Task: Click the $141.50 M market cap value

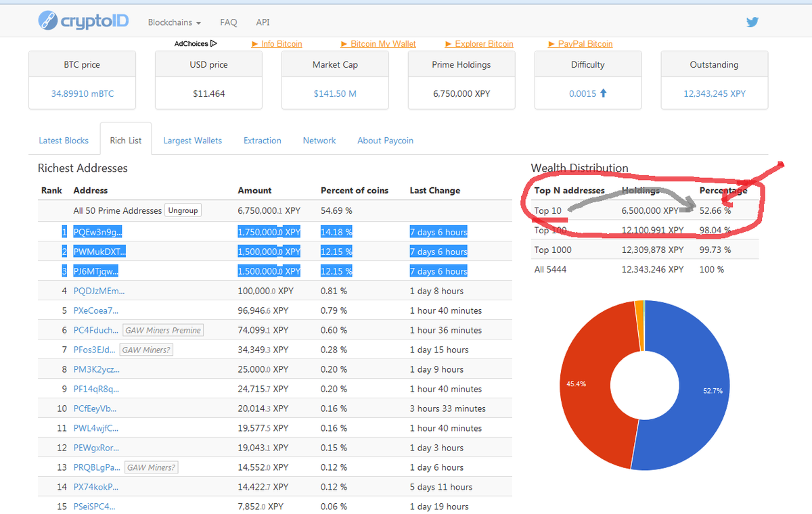Action: coord(335,93)
